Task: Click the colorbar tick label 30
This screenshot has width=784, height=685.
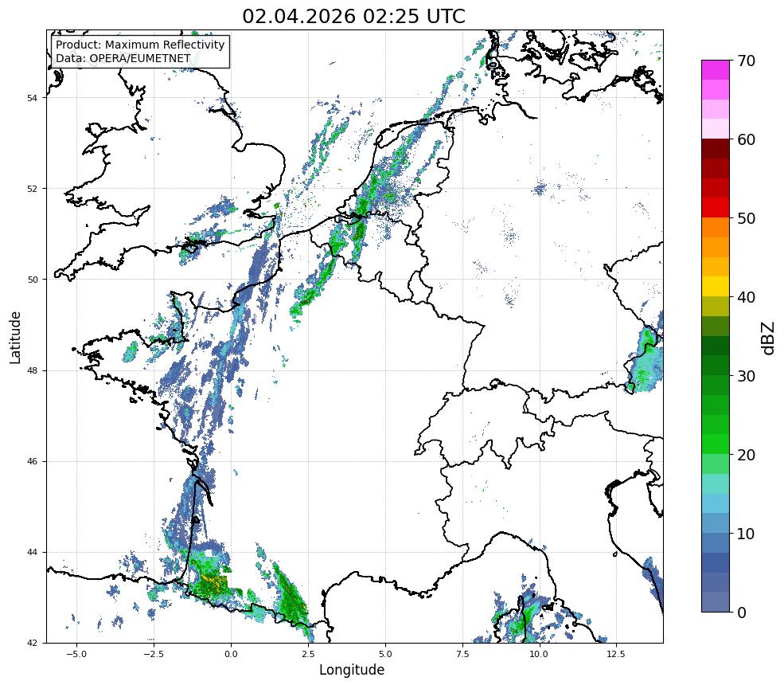Action: click(746, 376)
